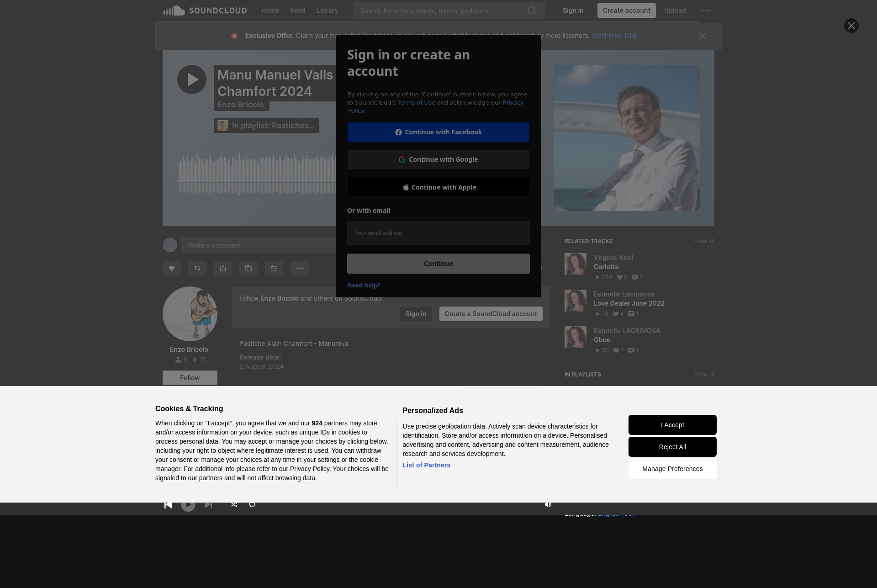Open track artwork image

627,138
